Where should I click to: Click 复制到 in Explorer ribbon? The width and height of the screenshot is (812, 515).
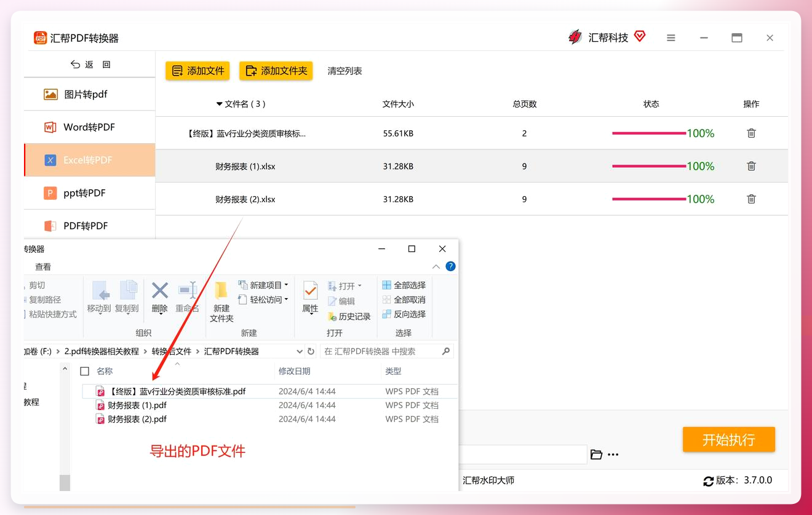[127, 297]
